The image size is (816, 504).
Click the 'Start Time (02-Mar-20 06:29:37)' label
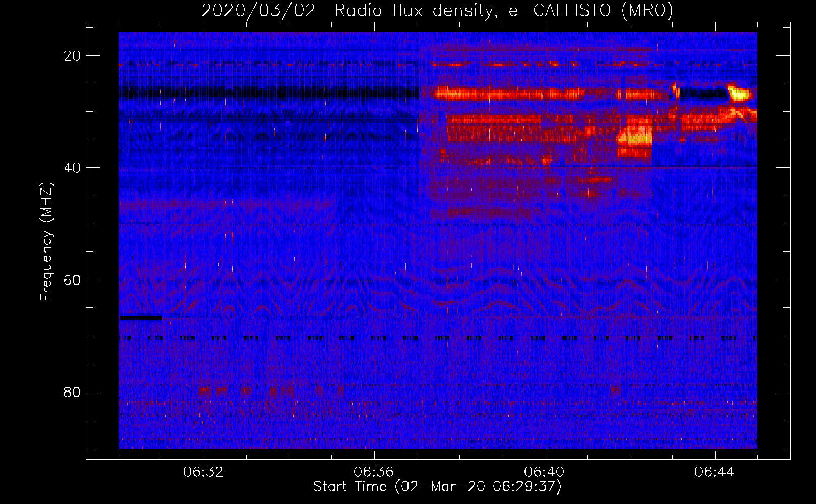click(437, 487)
